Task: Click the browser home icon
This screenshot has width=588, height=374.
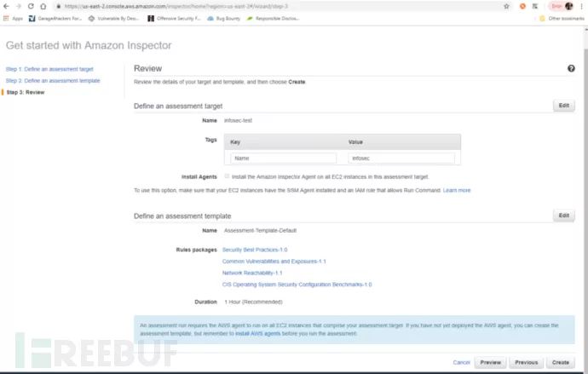Action: (x=43, y=6)
